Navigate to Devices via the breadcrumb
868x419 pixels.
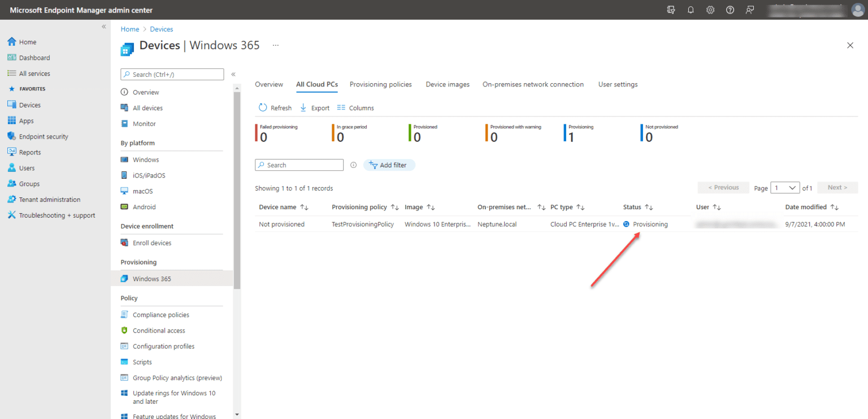tap(161, 29)
